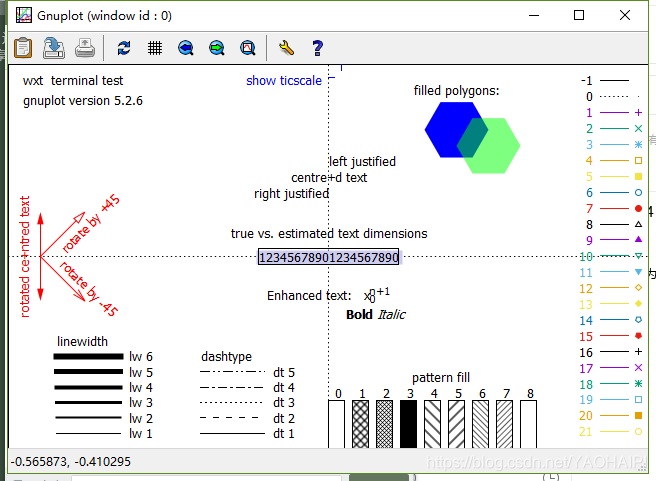656x481 pixels.
Task: Click the 'dashtype' heading
Action: coord(226,357)
